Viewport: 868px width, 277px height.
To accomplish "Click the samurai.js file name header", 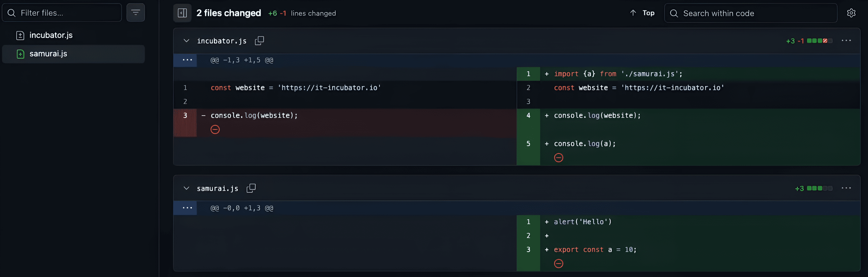I will (217, 188).
